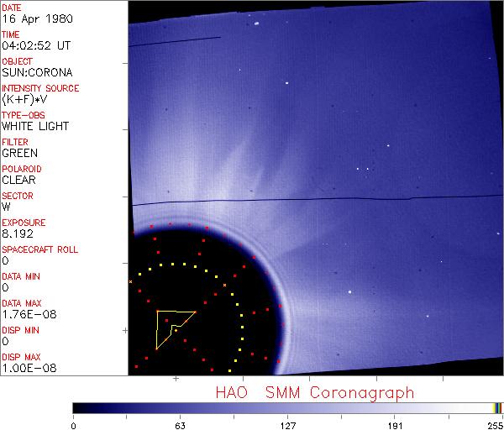
Task: Select the CLEAR polaroid value
Action: (19, 181)
